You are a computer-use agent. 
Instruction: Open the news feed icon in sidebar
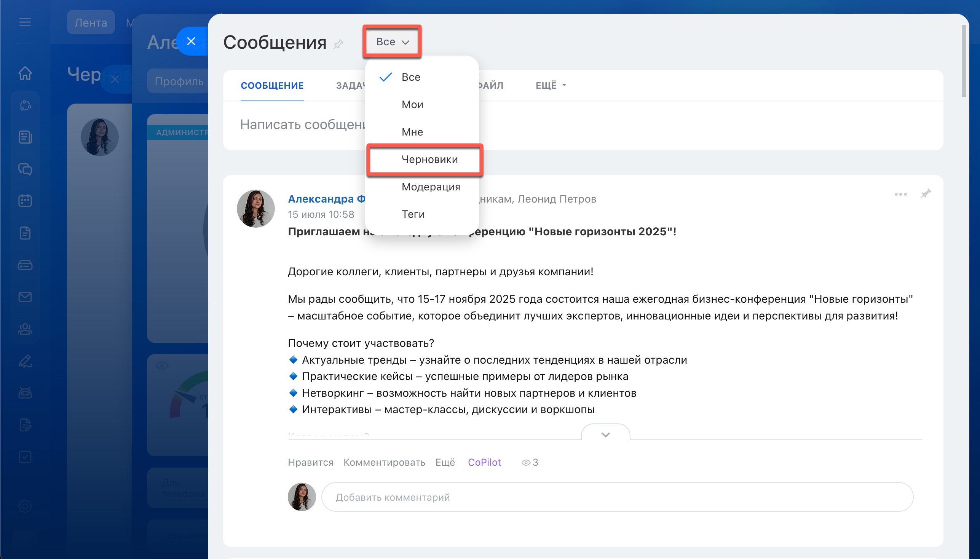[25, 137]
